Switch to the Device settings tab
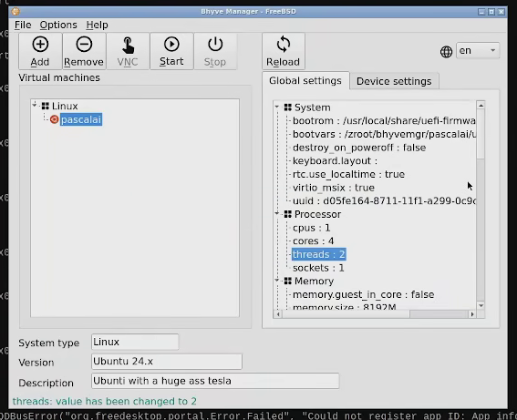This screenshot has height=420, width=517. [x=394, y=81]
